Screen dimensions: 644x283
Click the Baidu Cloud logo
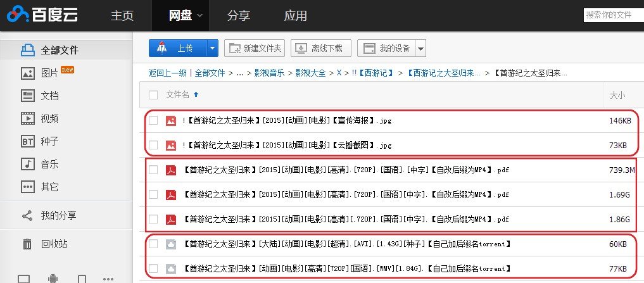(42, 15)
